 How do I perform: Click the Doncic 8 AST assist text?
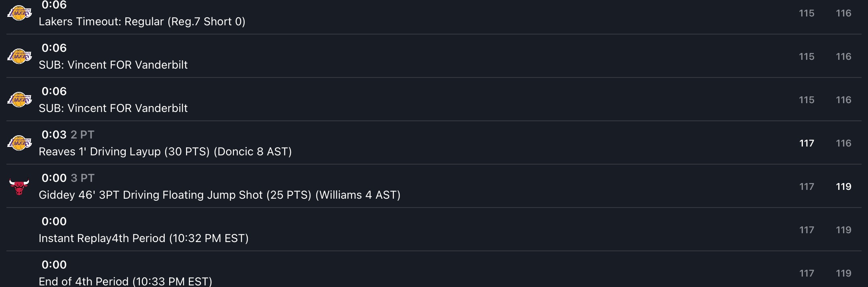tap(253, 152)
